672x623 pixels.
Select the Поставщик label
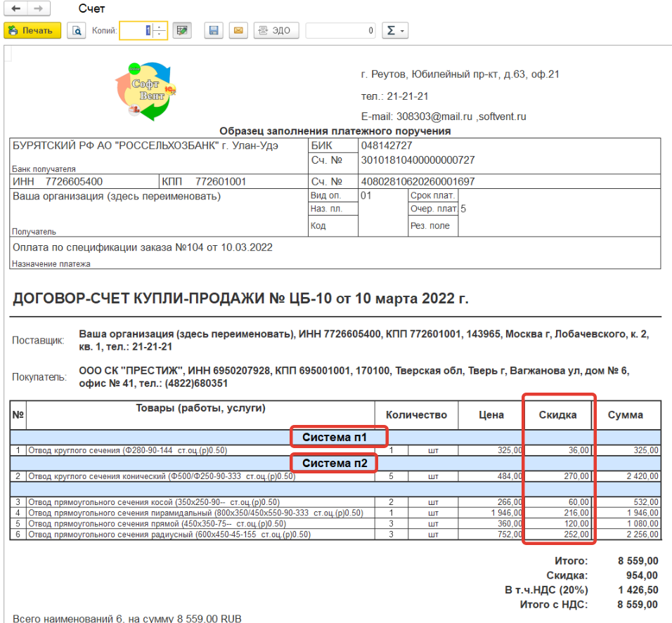click(38, 341)
